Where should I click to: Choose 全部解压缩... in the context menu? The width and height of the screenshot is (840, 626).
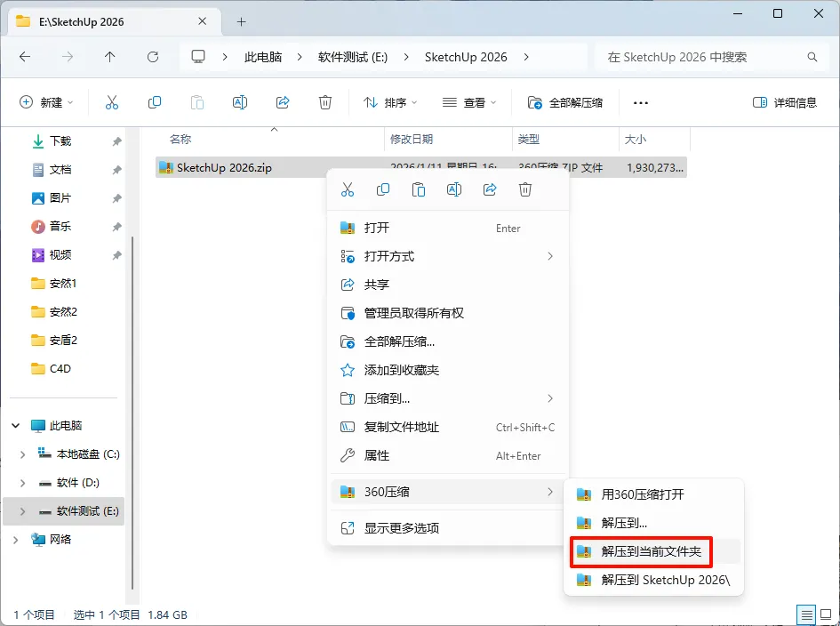[x=448, y=341]
